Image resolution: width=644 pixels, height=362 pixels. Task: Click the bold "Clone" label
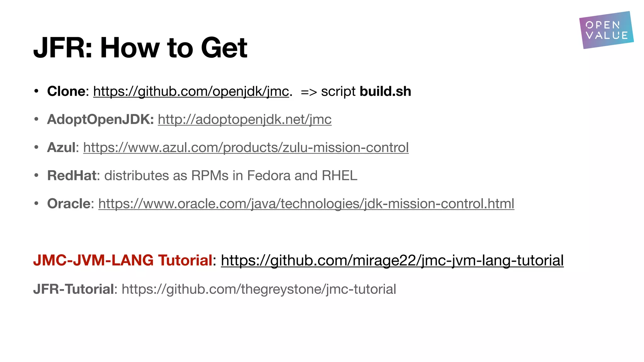point(66,91)
